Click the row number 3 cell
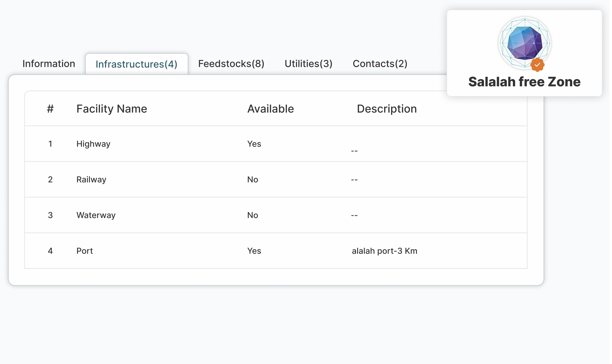This screenshot has width=612, height=364. point(50,215)
